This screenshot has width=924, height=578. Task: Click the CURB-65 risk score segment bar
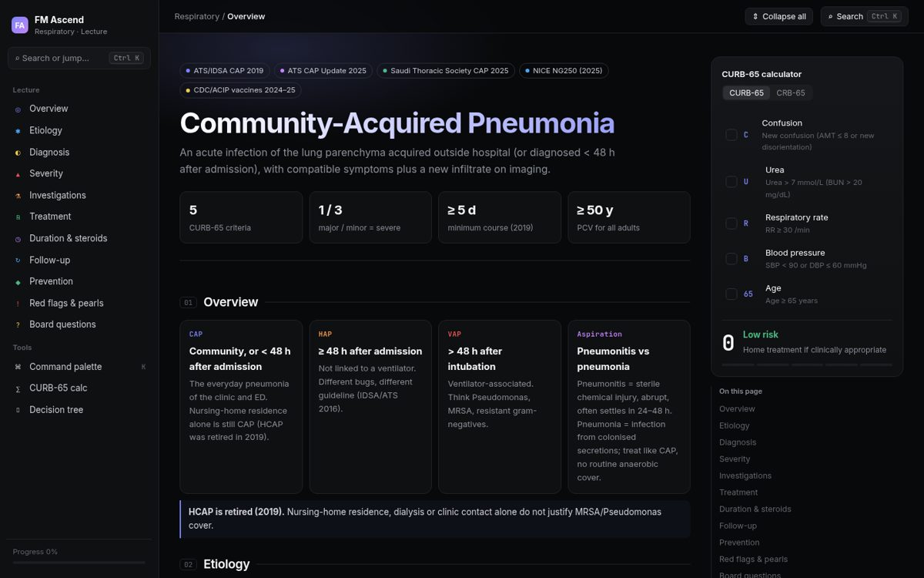[x=807, y=365]
